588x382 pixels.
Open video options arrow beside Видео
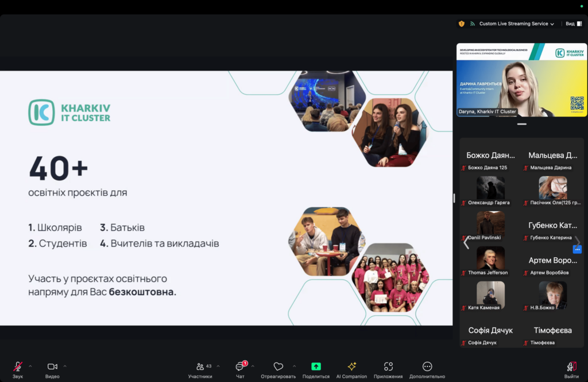[65, 366]
